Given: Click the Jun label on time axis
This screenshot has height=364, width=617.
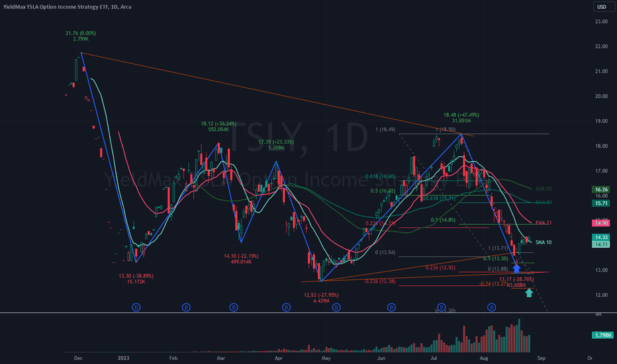Looking at the screenshot, I should pos(381,358).
